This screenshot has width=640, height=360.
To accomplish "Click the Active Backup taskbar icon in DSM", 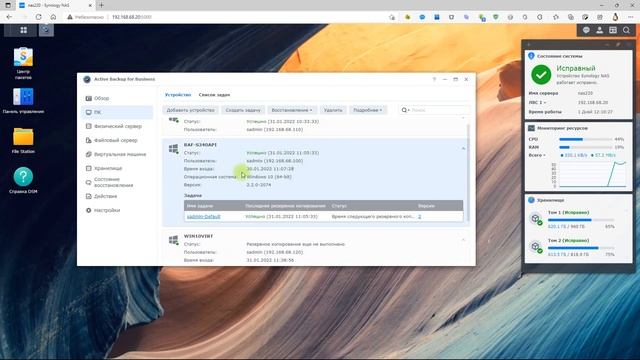I will [x=46, y=30].
